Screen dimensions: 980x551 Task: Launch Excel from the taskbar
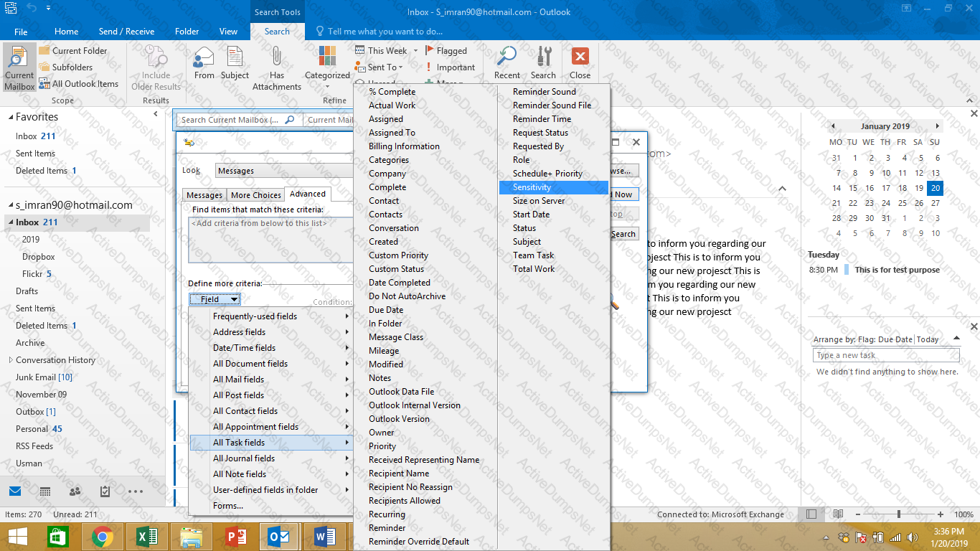click(146, 536)
